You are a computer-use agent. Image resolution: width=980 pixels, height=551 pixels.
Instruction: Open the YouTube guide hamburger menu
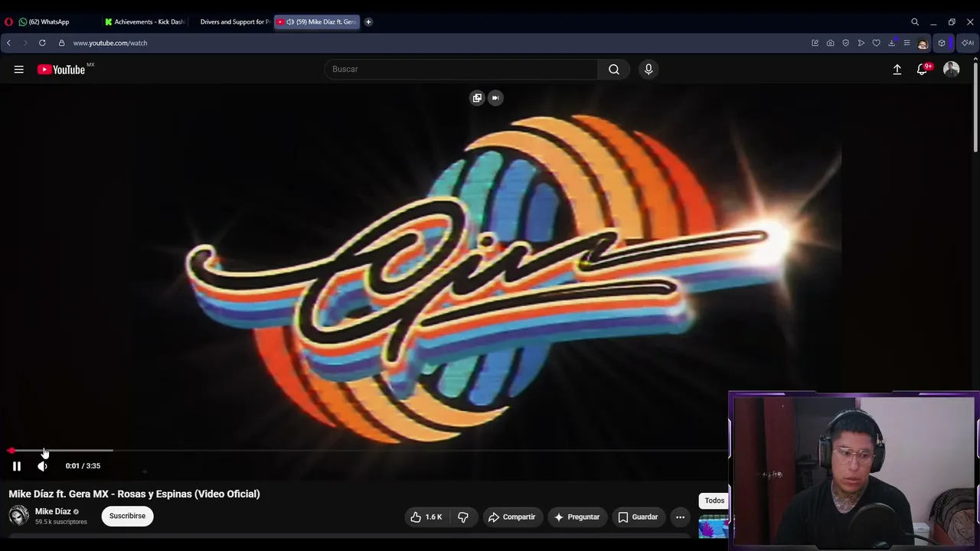click(x=18, y=70)
